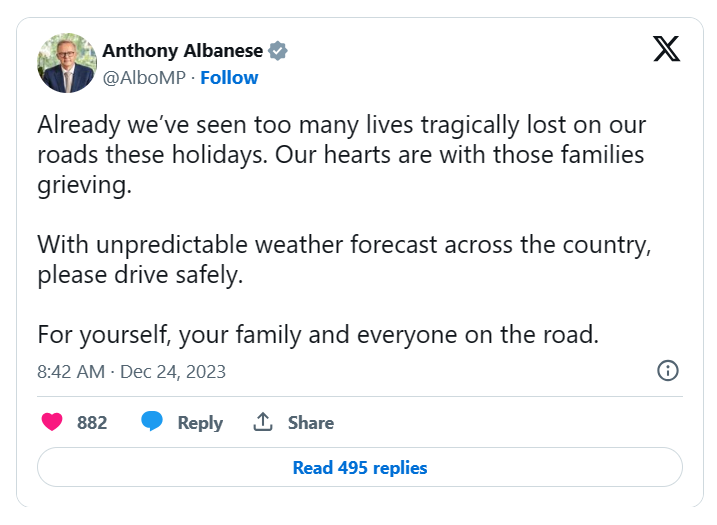Click the 'For yourself, your family' line

tap(318, 334)
